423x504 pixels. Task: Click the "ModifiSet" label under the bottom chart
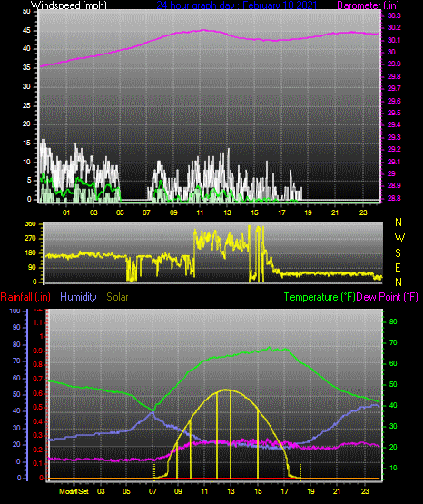(74, 491)
